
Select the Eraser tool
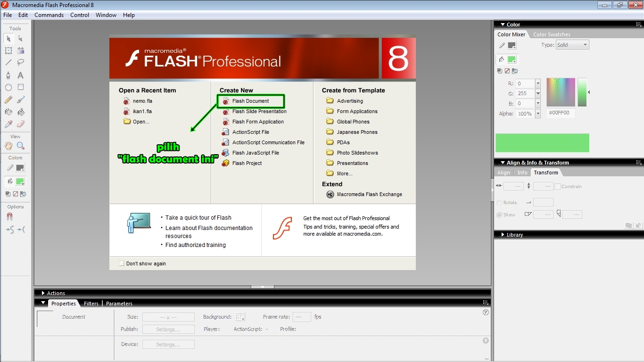click(21, 124)
